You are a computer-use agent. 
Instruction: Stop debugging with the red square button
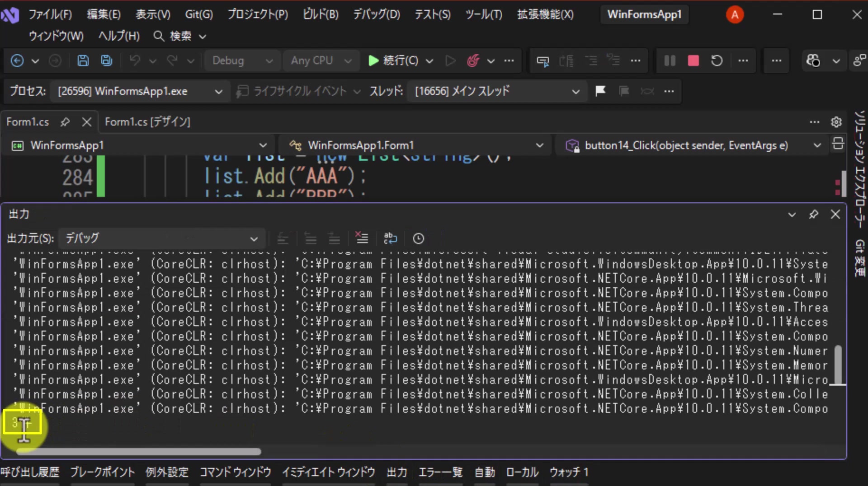(693, 61)
